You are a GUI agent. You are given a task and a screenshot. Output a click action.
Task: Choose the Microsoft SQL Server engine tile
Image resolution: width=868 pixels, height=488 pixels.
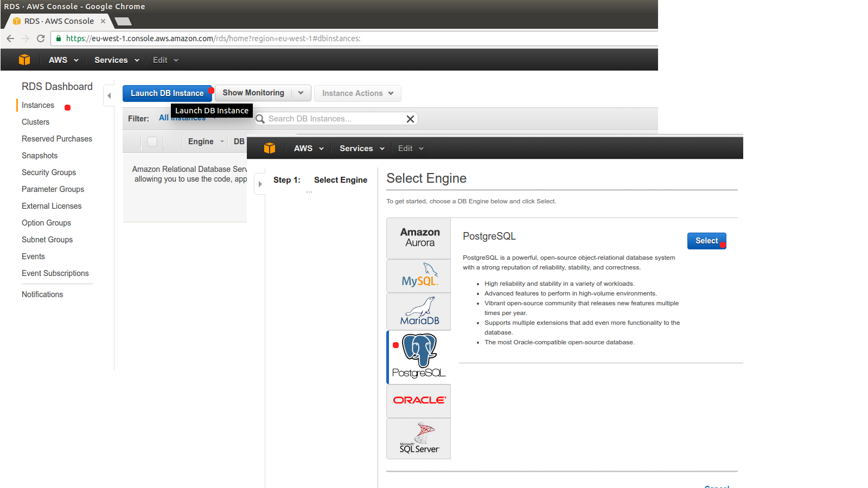(x=419, y=439)
